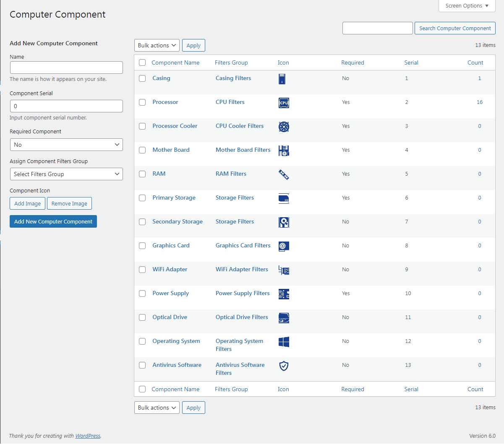Open the Power Supply component link
Image resolution: width=504 pixels, height=444 pixels.
(x=171, y=293)
